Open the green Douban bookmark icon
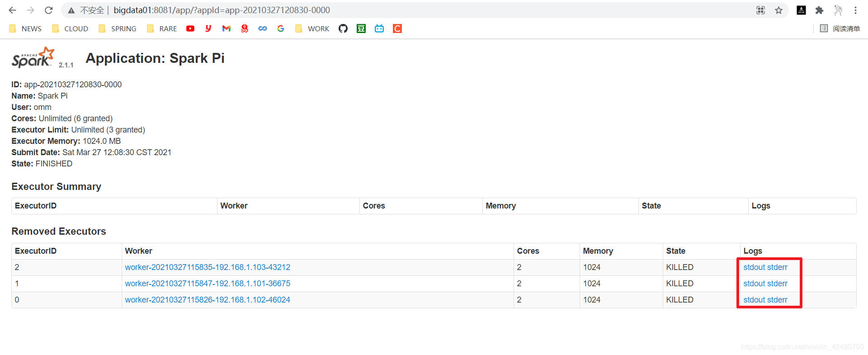868x355 pixels. point(361,28)
